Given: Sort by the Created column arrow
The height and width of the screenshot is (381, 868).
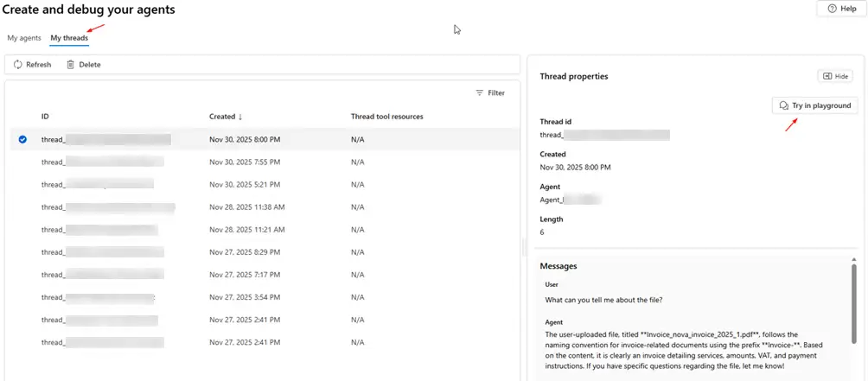Looking at the screenshot, I should (240, 117).
